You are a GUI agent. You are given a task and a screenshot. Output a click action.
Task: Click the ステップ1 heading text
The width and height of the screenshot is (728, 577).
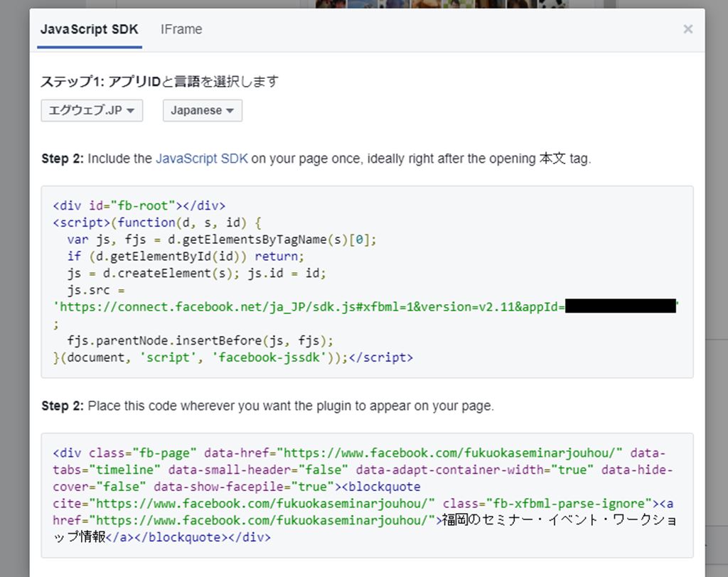(x=159, y=82)
